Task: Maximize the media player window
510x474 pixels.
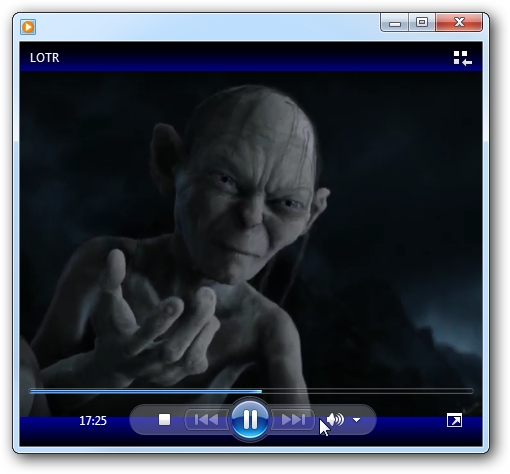Action: tap(422, 23)
